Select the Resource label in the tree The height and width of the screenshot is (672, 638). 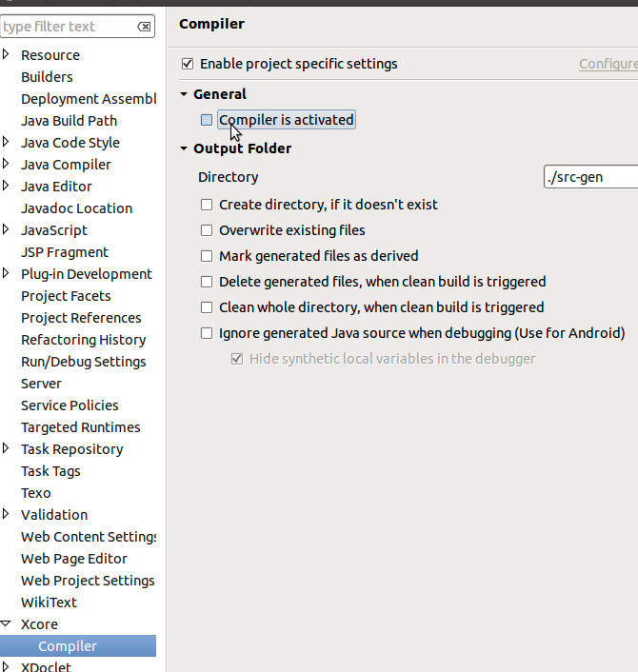point(50,55)
